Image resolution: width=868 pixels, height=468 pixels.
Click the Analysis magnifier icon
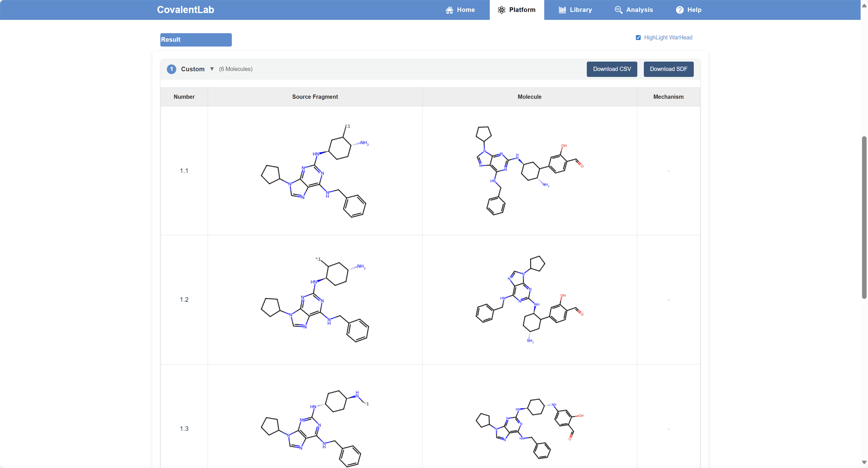pos(618,10)
